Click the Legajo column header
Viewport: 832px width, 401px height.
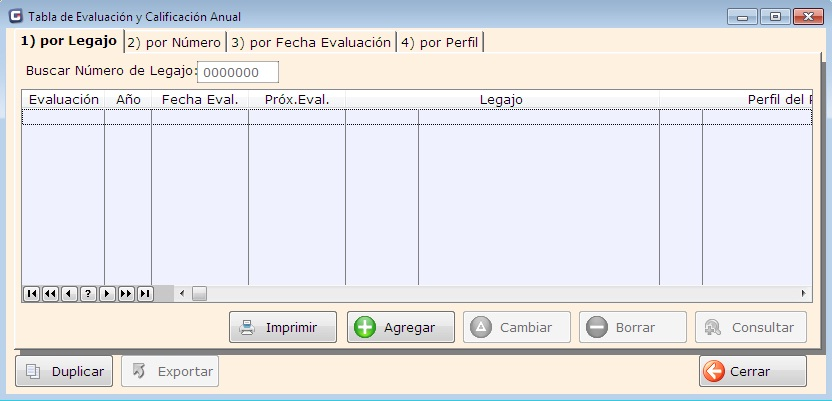point(501,100)
